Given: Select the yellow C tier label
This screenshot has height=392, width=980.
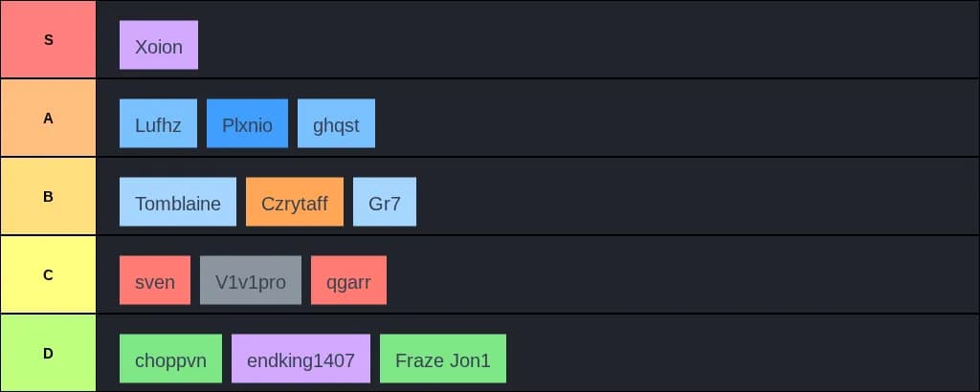Looking at the screenshot, I should (48, 275).
